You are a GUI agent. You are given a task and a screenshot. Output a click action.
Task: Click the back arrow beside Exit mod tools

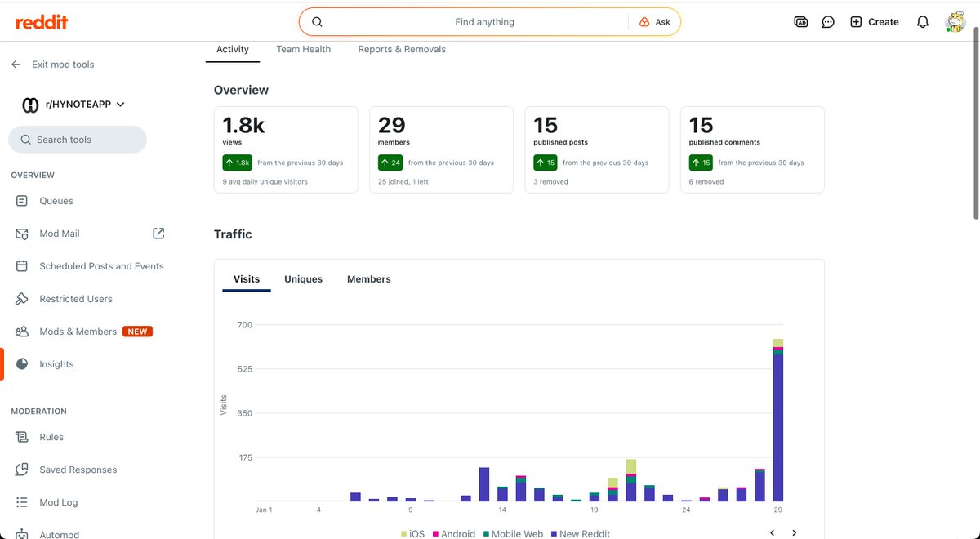point(16,65)
